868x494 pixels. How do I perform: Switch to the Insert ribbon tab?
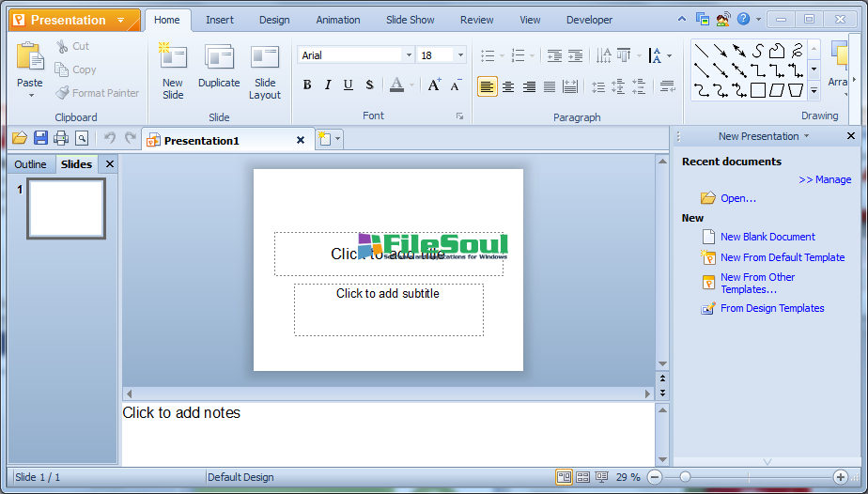pos(220,20)
